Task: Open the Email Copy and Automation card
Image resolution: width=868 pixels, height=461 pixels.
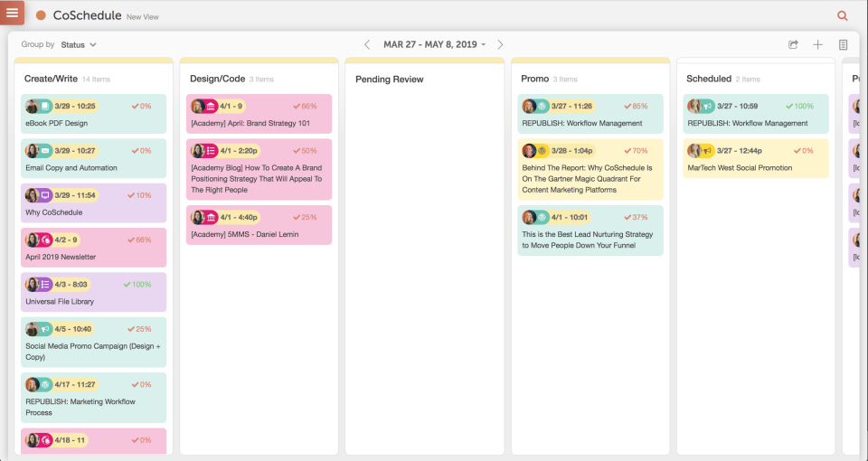Action: tap(93, 158)
